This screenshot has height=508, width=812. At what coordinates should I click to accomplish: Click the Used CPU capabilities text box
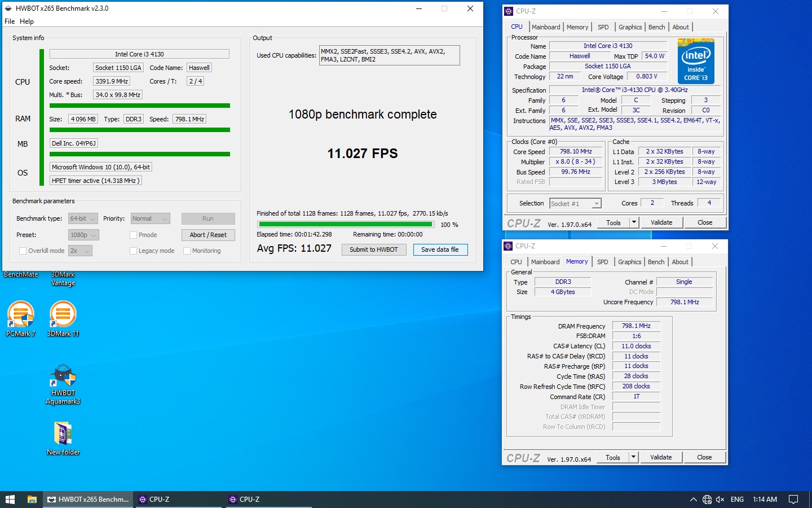(x=389, y=55)
